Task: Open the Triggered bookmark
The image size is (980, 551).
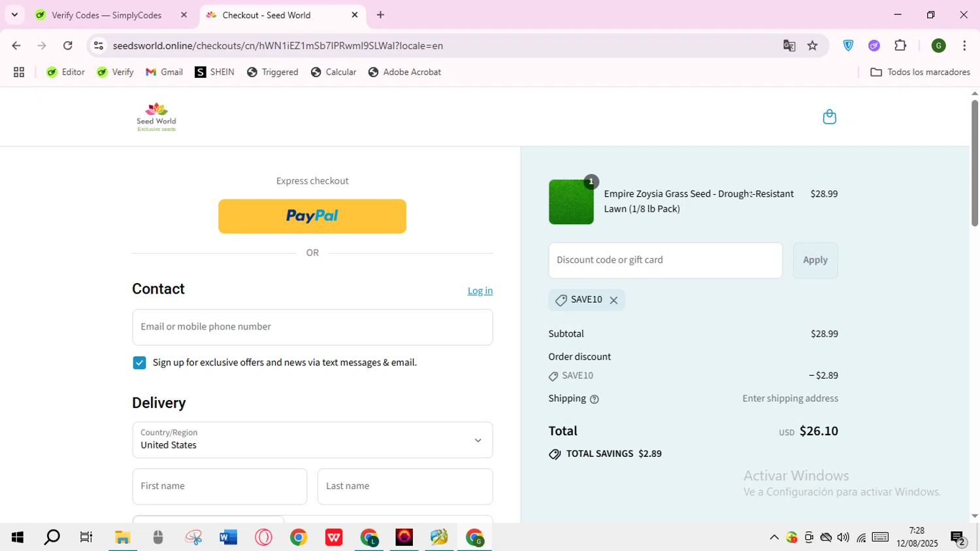Action: [x=272, y=73]
